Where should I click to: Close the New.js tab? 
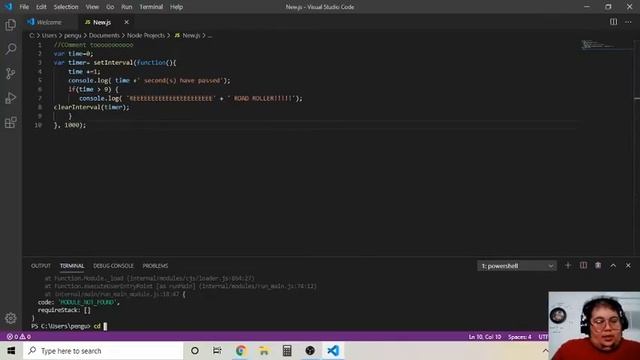127,22
